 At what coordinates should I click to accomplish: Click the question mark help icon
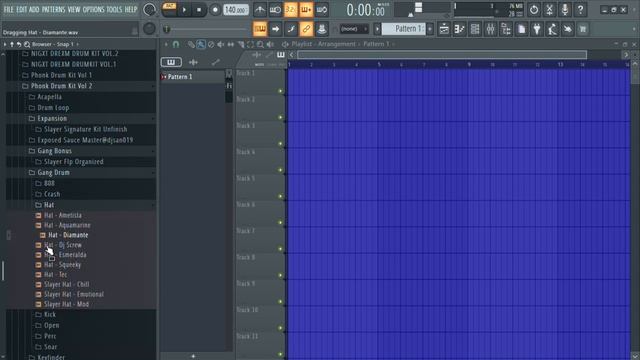[580, 9]
